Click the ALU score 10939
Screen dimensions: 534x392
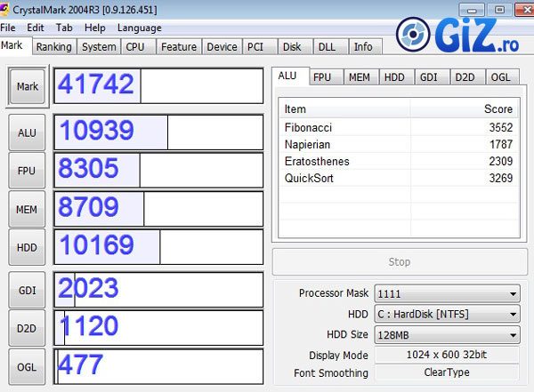[97, 131]
